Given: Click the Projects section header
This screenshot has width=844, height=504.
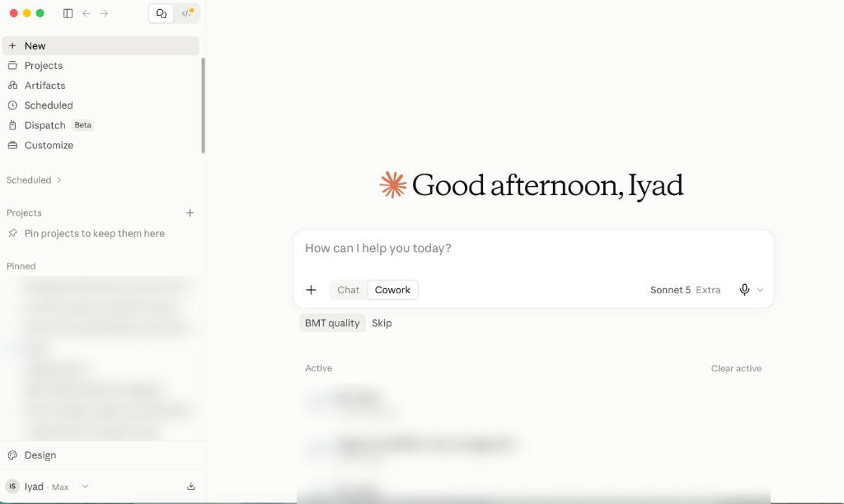Looking at the screenshot, I should 24,213.
